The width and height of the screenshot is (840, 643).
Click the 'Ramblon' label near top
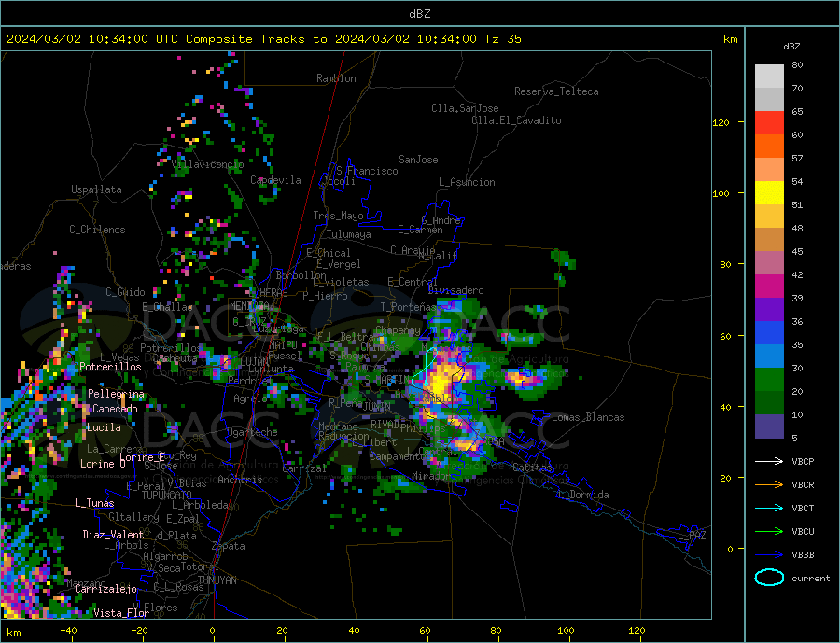(x=336, y=78)
